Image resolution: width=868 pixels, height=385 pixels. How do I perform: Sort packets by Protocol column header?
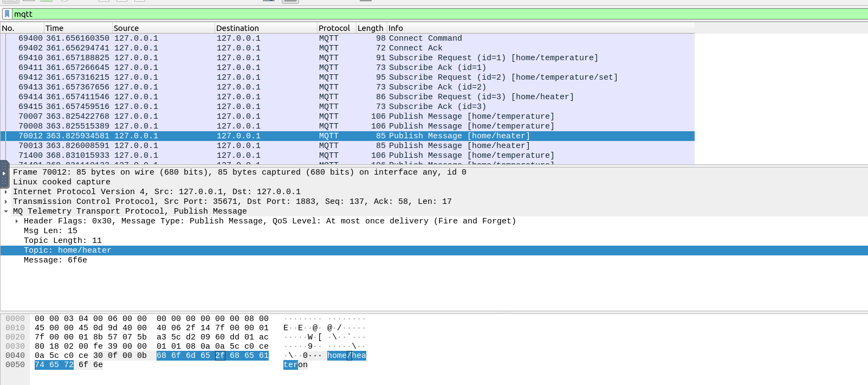pos(334,28)
